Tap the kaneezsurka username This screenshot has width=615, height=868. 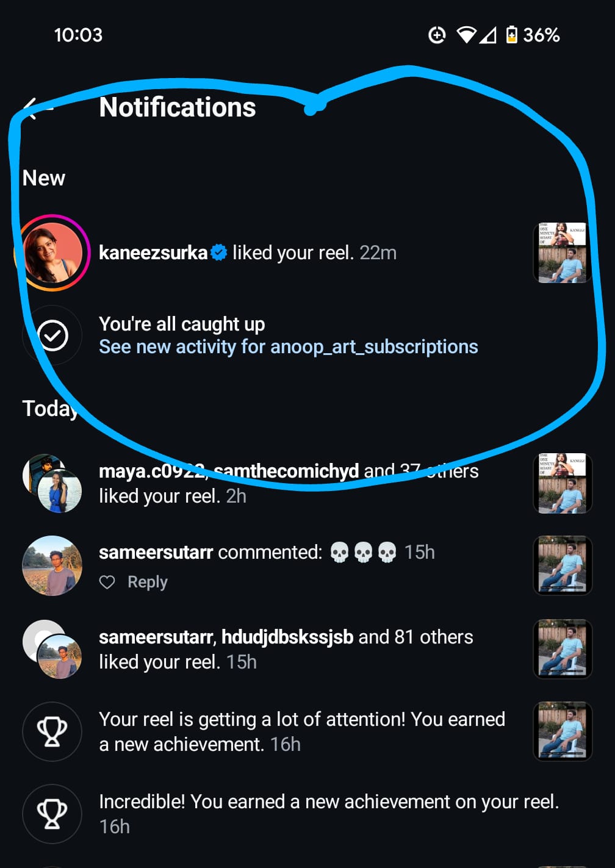tap(153, 253)
